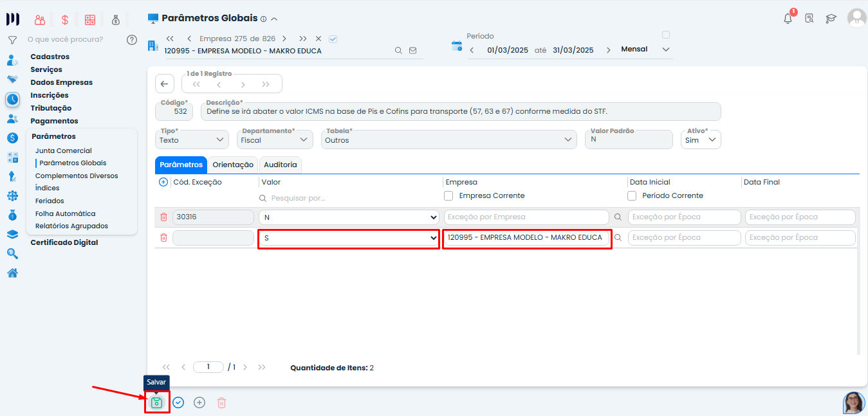
Task: Click the home icon in left sidebar
Action: 12,273
